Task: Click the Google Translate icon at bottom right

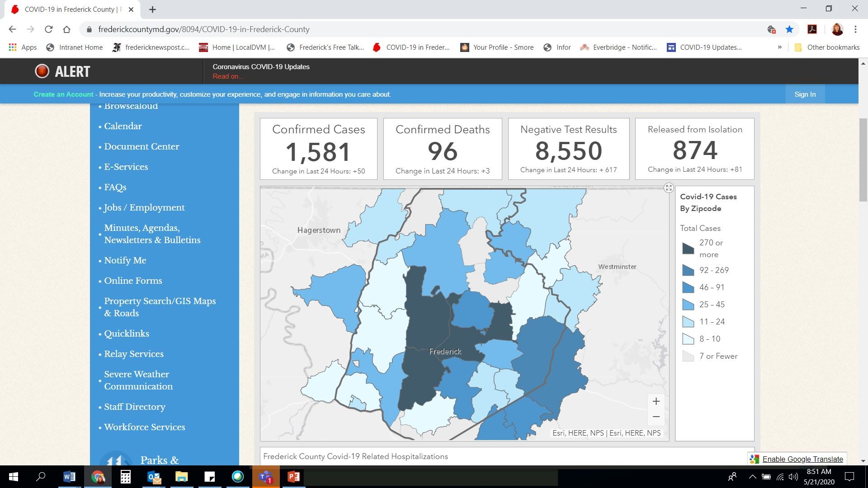Action: tap(754, 459)
